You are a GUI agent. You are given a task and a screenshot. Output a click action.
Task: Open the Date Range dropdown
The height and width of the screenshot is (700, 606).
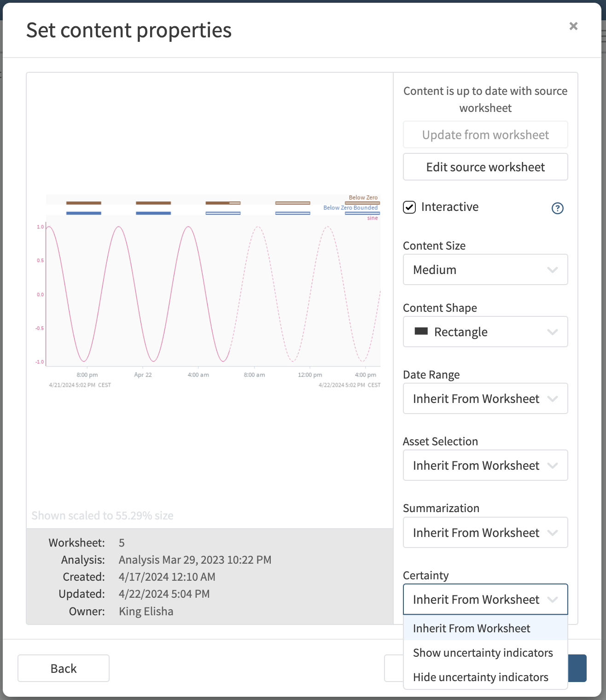pos(485,398)
